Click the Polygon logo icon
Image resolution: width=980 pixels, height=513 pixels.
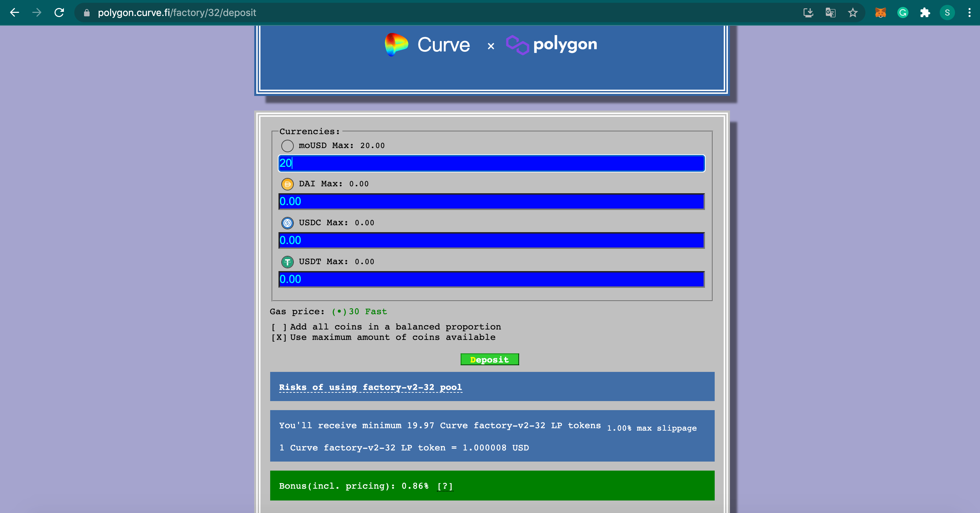pyautogui.click(x=517, y=45)
